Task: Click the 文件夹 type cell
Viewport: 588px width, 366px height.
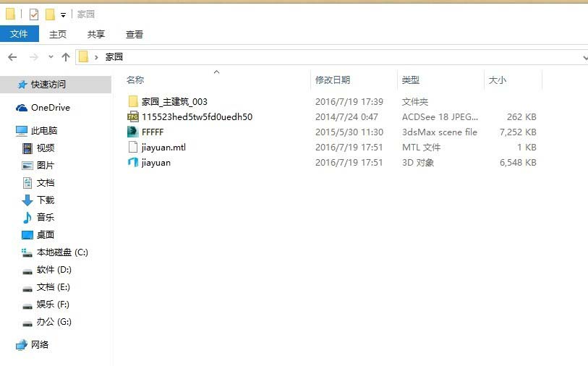Action: tap(415, 101)
